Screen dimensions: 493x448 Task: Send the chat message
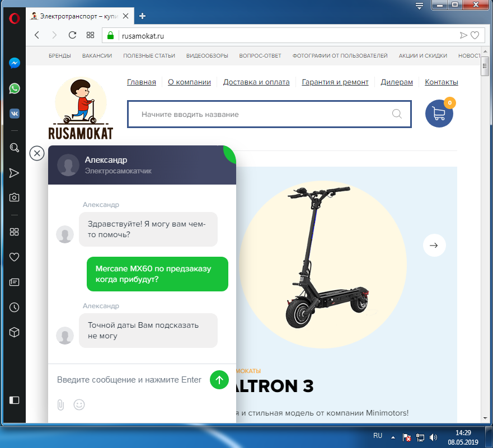click(219, 380)
